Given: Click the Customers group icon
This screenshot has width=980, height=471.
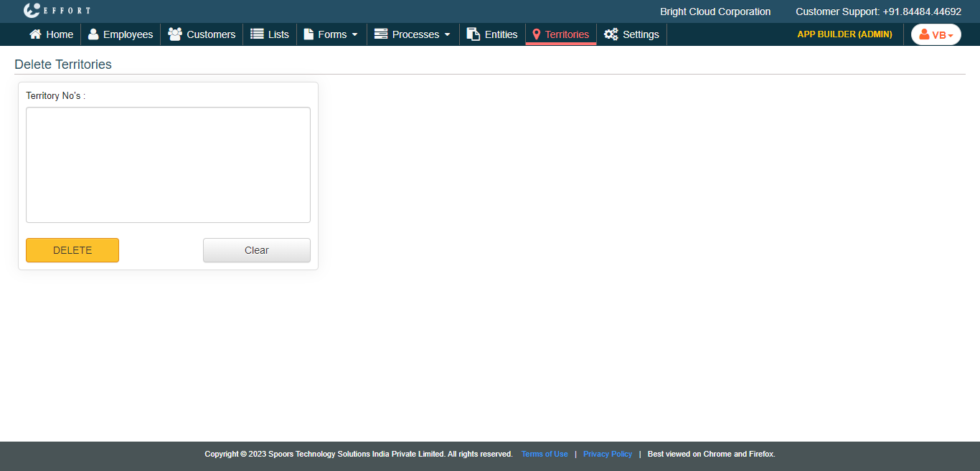Looking at the screenshot, I should pos(174,34).
